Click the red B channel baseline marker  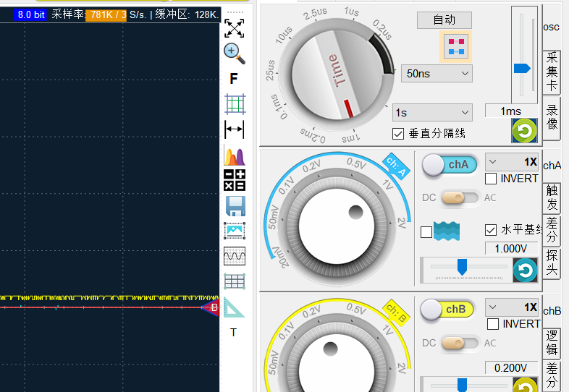(211, 307)
